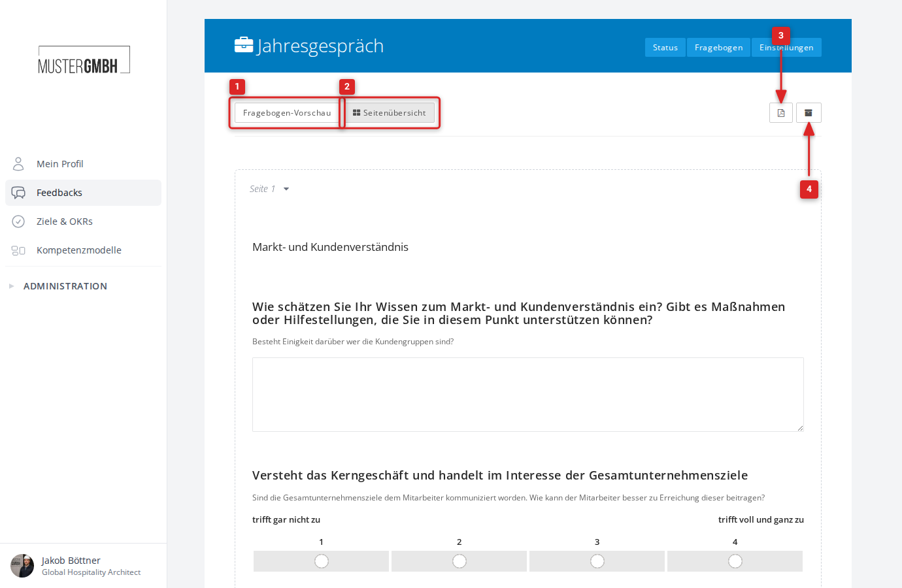Click the answer text area for Marktverständnis
This screenshot has height=588, width=902.
point(528,395)
